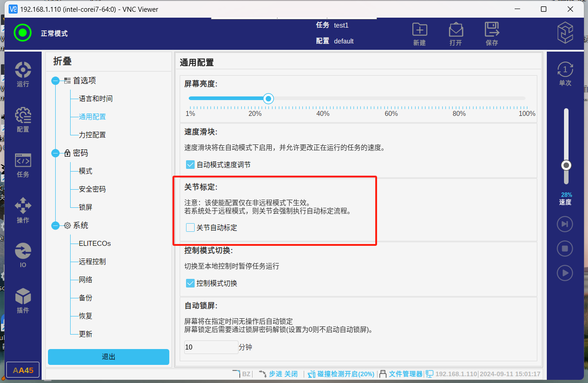Open the IO sidebar panel
Viewport: 588px width, 383px height.
[x=23, y=255]
